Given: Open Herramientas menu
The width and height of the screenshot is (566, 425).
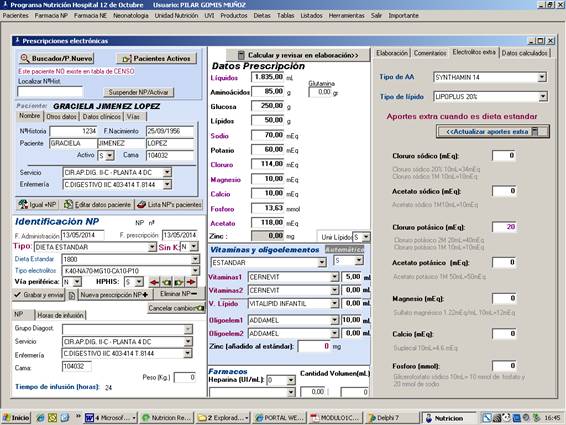Looking at the screenshot, I should point(347,16).
